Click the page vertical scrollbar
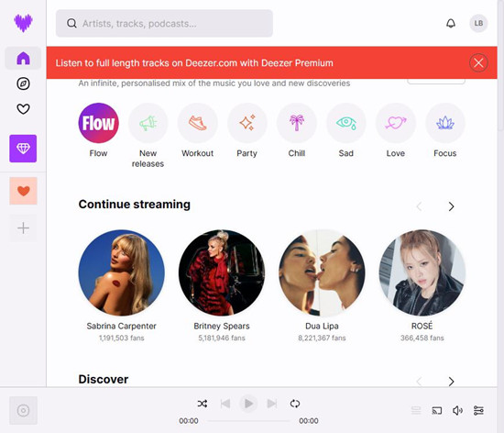Screen dimensions: 504x433 pos(500,66)
